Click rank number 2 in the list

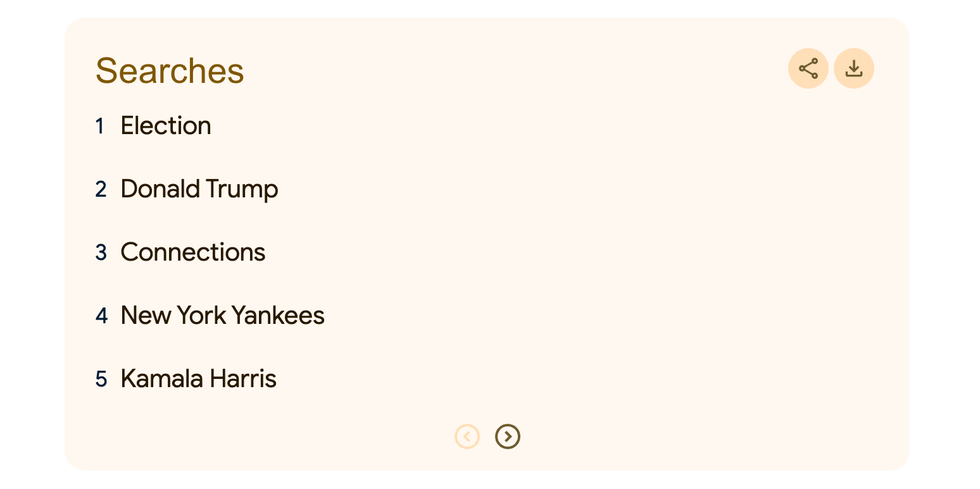coord(101,189)
